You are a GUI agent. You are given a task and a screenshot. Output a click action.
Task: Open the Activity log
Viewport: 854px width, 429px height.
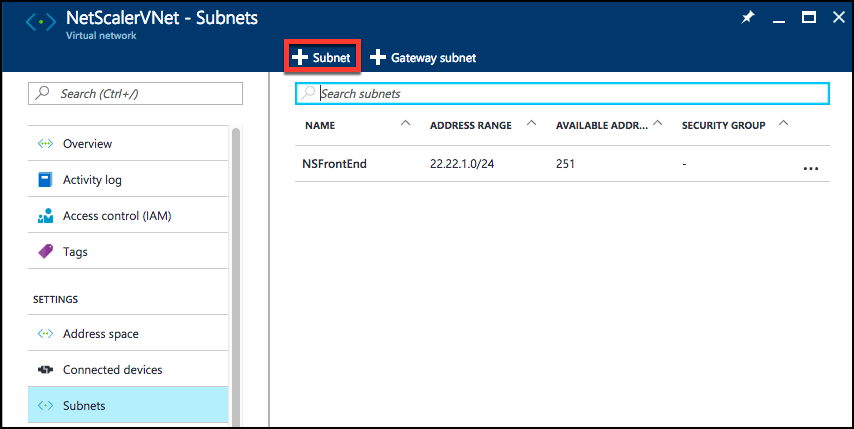[x=128, y=180]
